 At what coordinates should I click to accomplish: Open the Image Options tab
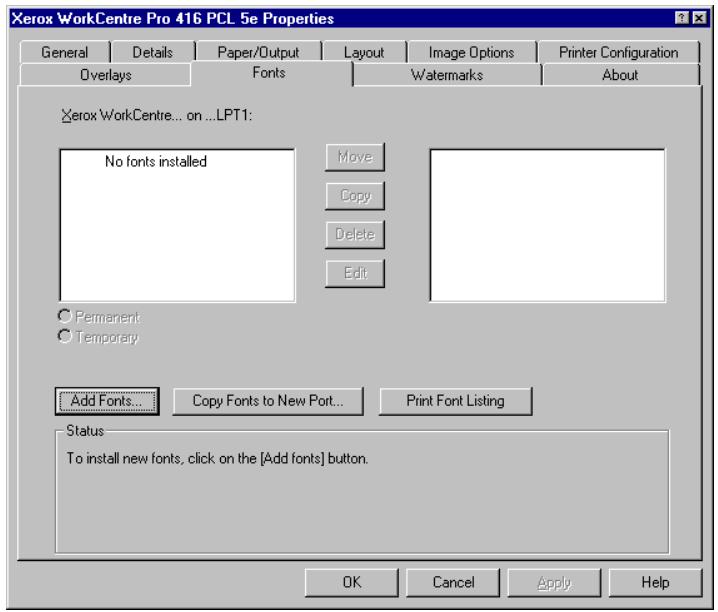pos(472,52)
